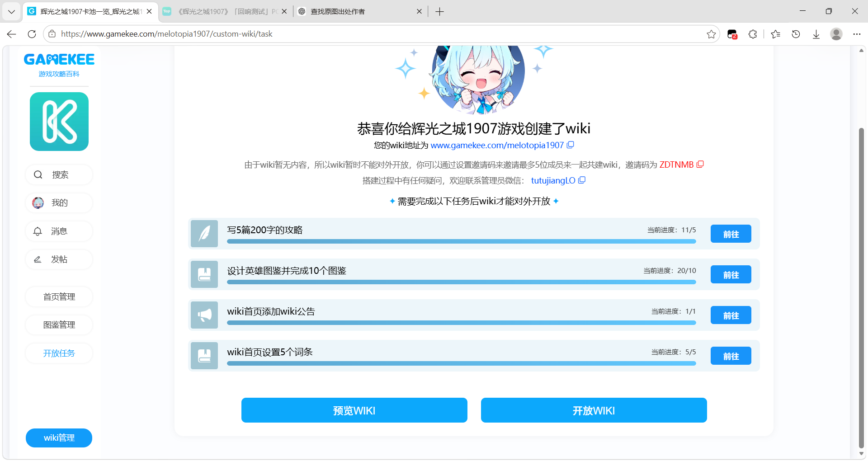The height and width of the screenshot is (461, 868).
Task: Open the www.gamekee.com/melotopia1907 link
Action: point(497,145)
